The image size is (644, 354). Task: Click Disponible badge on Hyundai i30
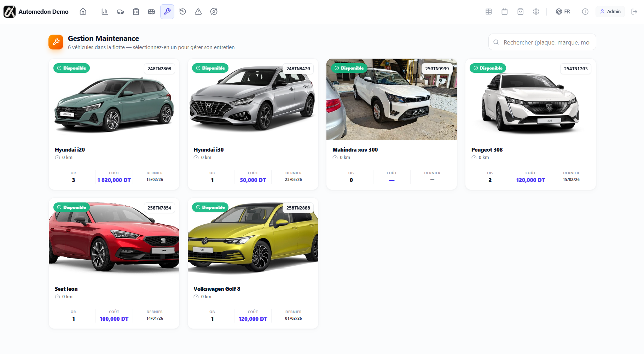tap(210, 68)
